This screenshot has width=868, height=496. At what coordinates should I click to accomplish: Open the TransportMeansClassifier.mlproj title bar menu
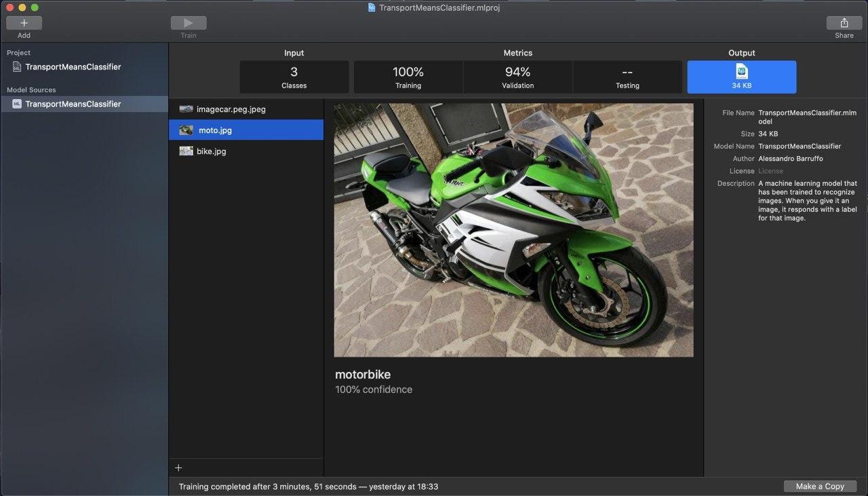click(x=434, y=7)
